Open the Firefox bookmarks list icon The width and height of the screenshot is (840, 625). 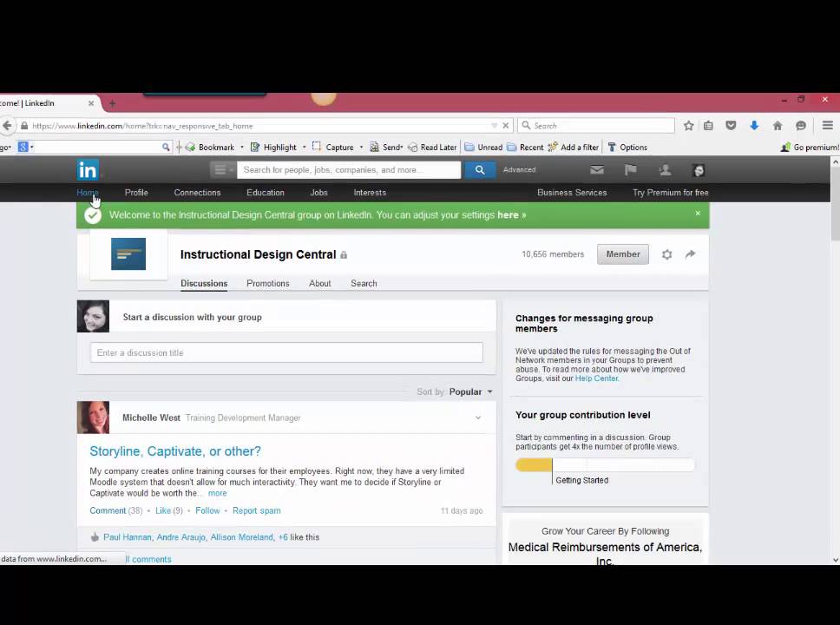coord(708,125)
